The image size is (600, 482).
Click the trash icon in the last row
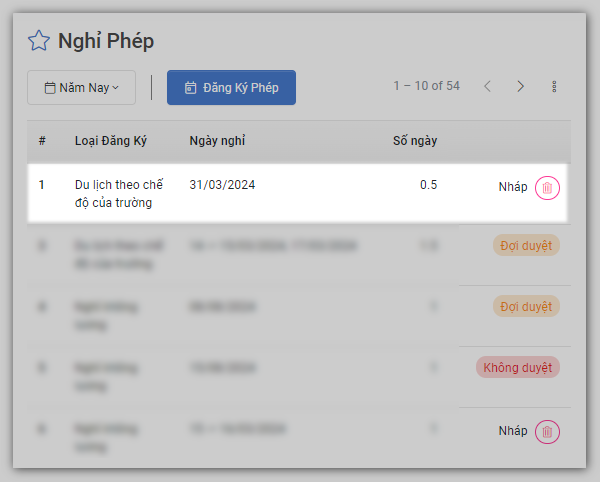coord(547,432)
